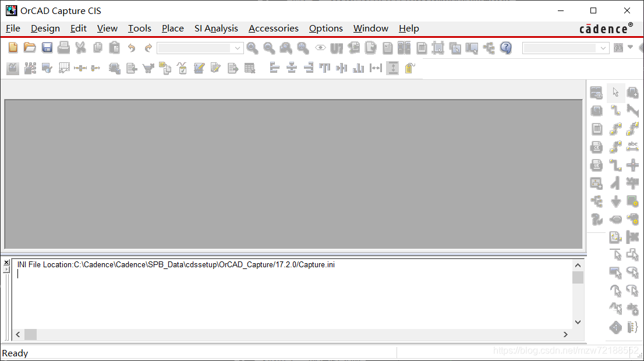Screen dimensions: 644x361
Task: Click the INI File Location log line
Action: click(176, 264)
